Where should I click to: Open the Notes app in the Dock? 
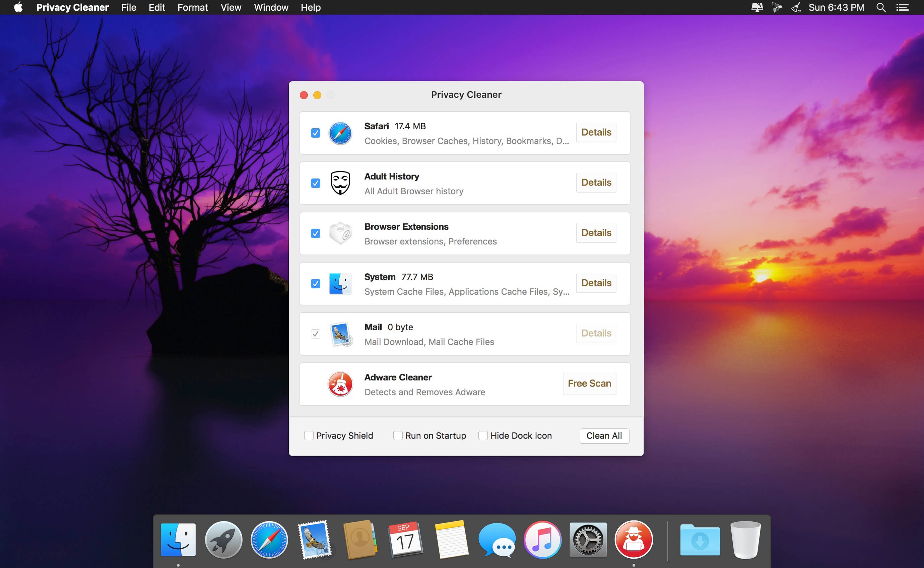click(x=451, y=540)
